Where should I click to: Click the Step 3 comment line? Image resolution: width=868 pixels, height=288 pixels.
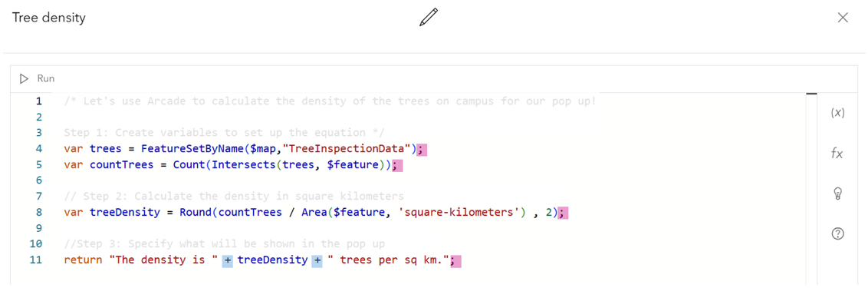click(x=224, y=244)
